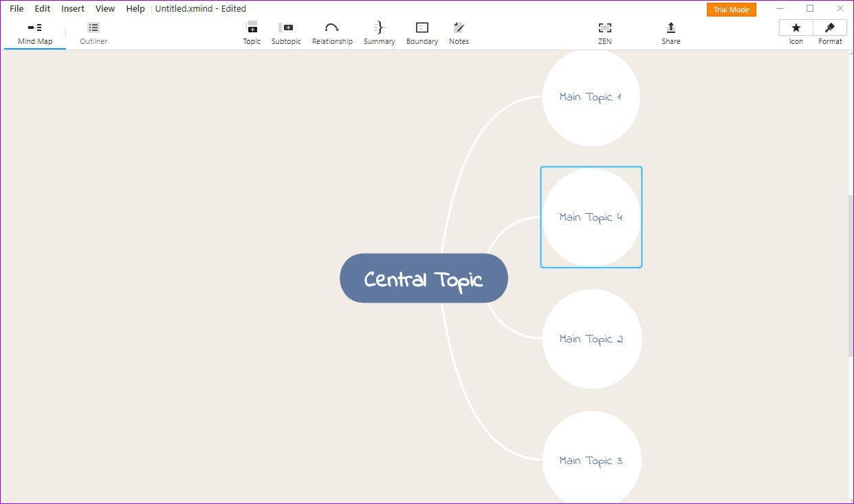Enter ZEN mode
854x504 pixels.
tap(604, 34)
